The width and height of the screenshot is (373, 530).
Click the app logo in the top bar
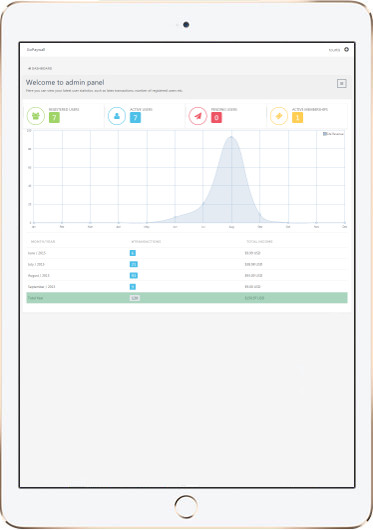(36, 50)
